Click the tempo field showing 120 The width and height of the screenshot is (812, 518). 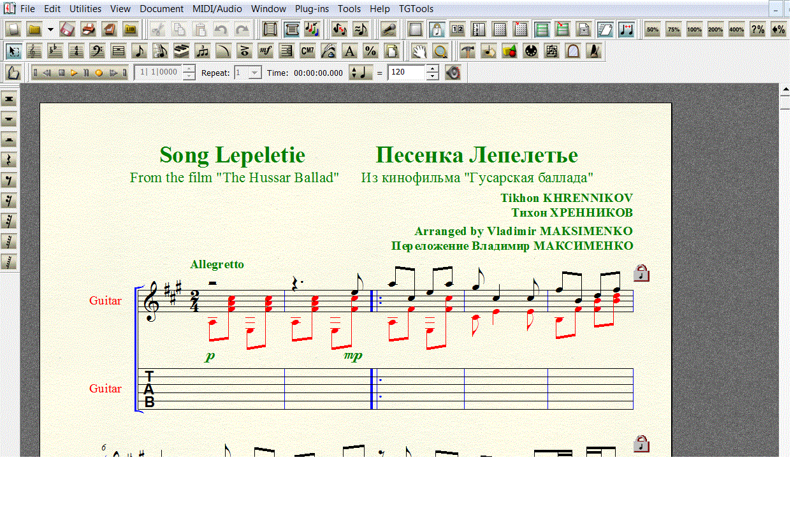pyautogui.click(x=406, y=73)
